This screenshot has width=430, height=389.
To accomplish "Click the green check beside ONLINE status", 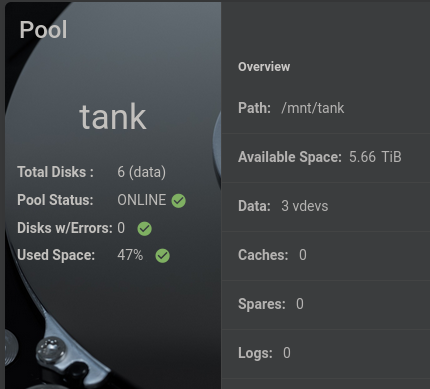I will click(179, 201).
